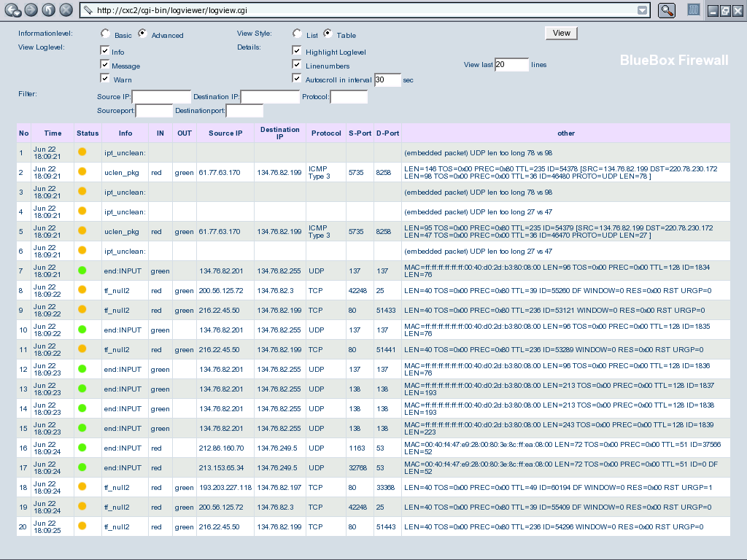Toggle the Highlight Loglevel checkbox
747x560 pixels.
[x=297, y=51]
